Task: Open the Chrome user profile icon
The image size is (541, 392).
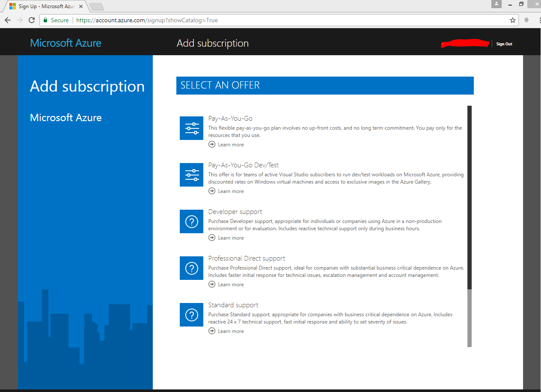Action: tap(496, 4)
